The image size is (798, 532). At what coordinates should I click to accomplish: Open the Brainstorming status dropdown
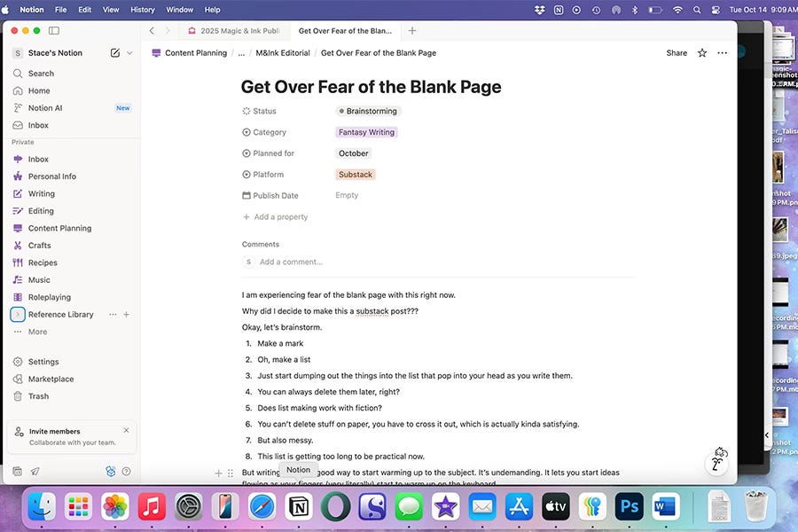368,111
